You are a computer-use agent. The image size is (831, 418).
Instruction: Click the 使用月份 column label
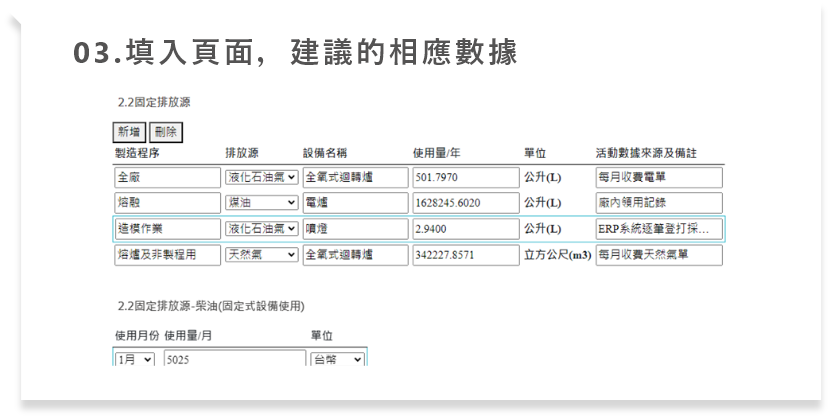tap(137, 336)
